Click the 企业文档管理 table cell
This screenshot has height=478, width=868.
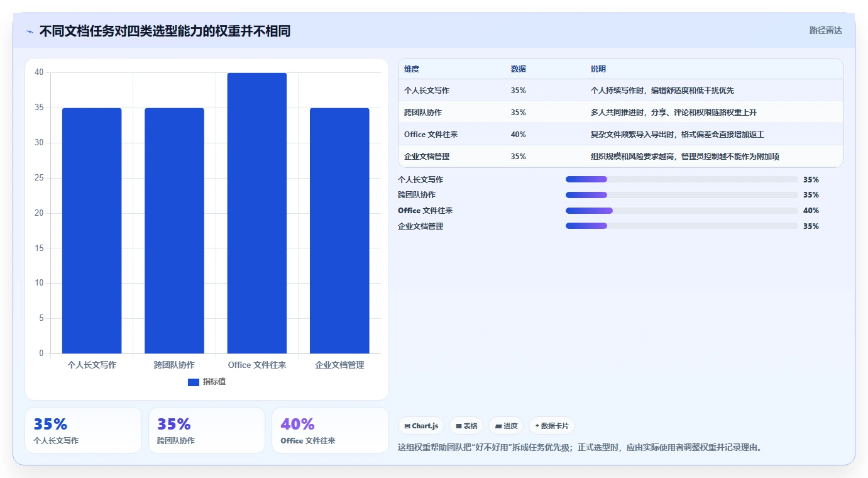click(x=427, y=157)
